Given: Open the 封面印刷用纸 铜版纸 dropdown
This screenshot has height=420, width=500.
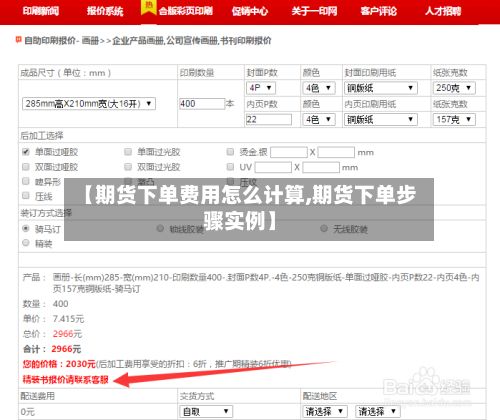Looking at the screenshot, I should click(x=381, y=88).
